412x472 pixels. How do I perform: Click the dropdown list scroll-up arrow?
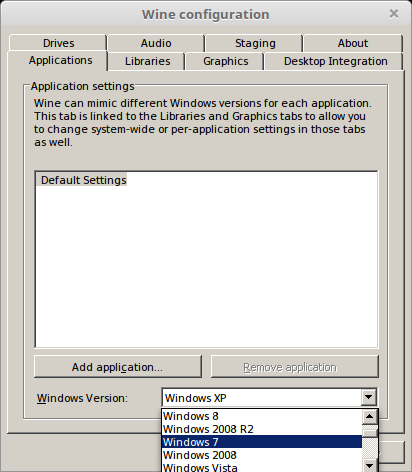coord(370,416)
